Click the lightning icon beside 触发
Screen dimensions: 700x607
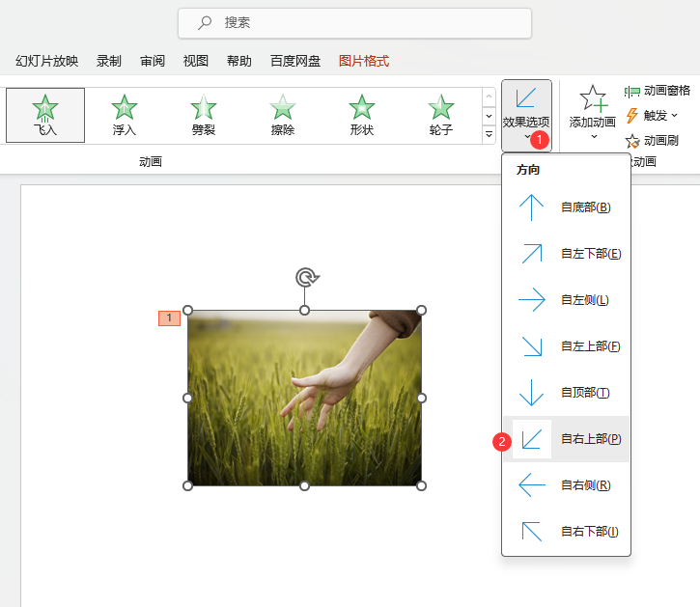[631, 116]
